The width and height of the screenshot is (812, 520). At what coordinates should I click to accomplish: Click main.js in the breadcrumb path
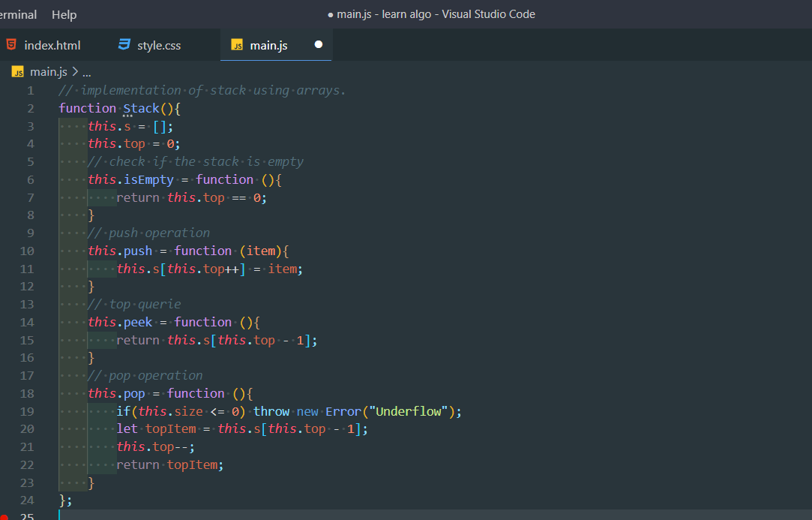coord(48,71)
